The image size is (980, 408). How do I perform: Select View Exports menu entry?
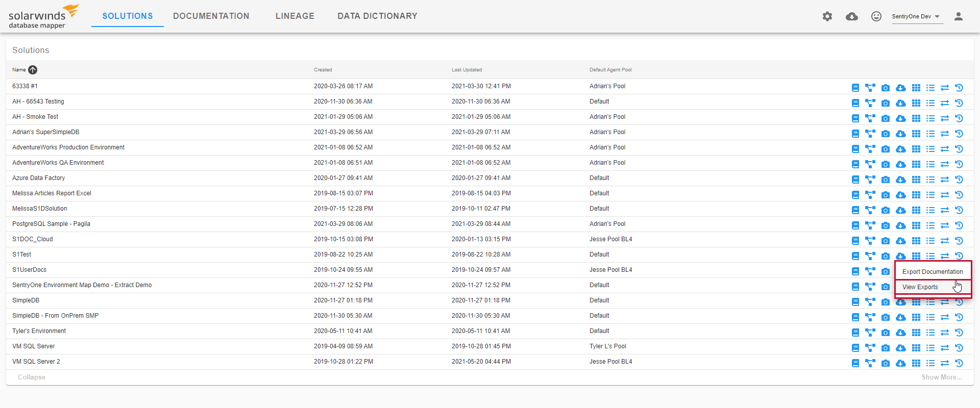[933, 287]
